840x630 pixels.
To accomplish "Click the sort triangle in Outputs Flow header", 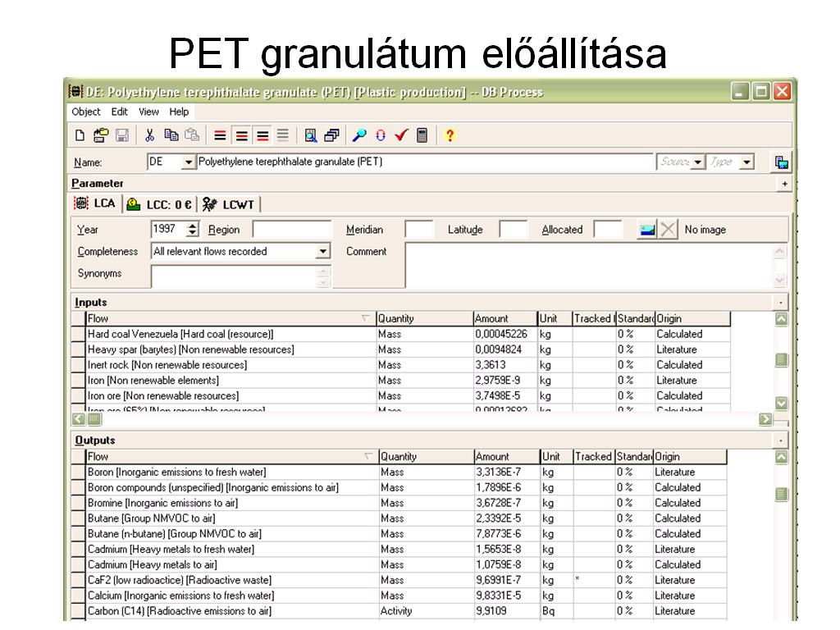I will [x=368, y=456].
